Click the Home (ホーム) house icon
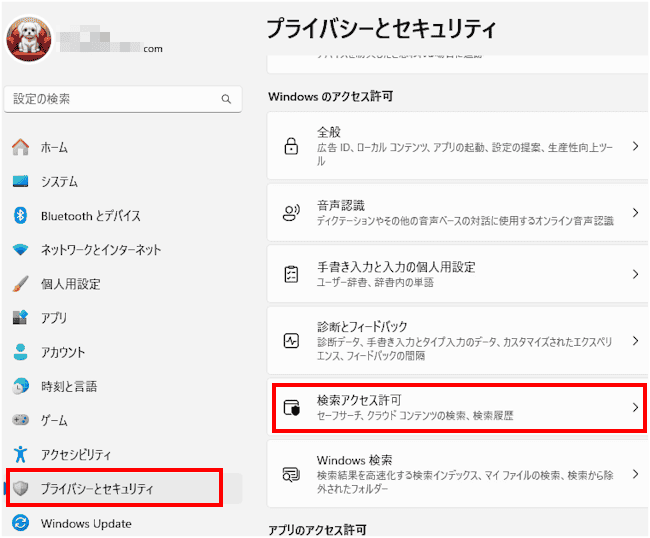Image resolution: width=650 pixels, height=538 pixels. pyautogui.click(x=20, y=147)
